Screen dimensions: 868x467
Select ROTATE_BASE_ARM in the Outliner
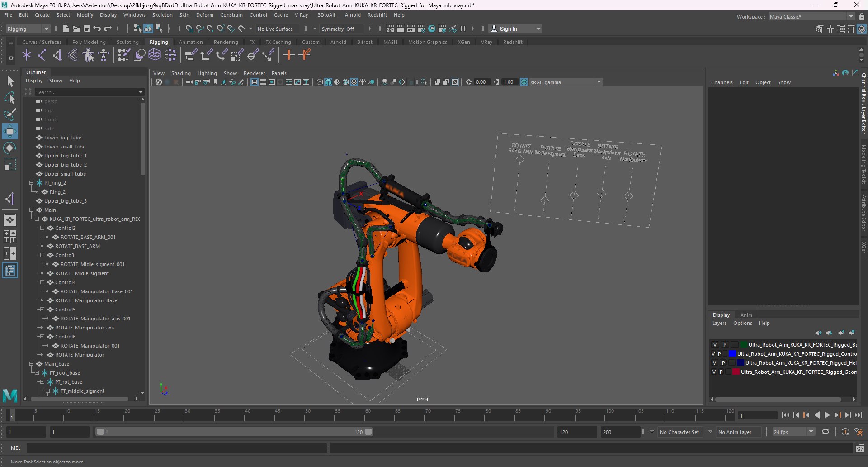point(77,246)
